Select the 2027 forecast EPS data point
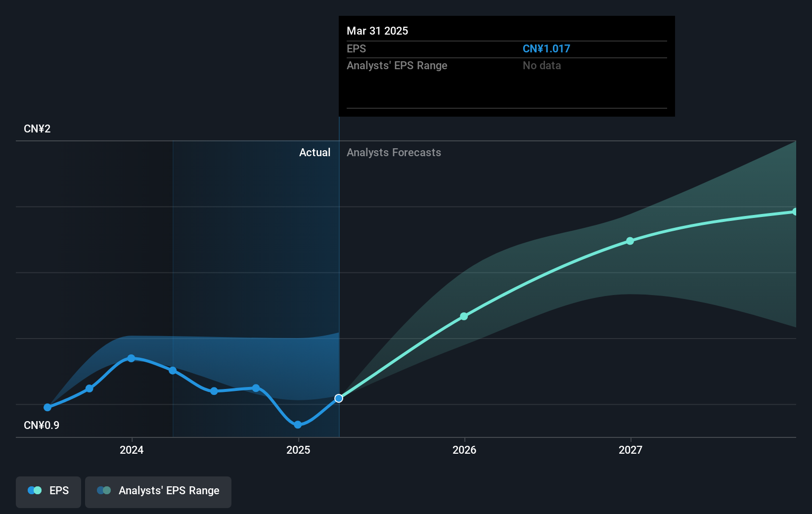Viewport: 812px width, 514px height. click(x=630, y=241)
